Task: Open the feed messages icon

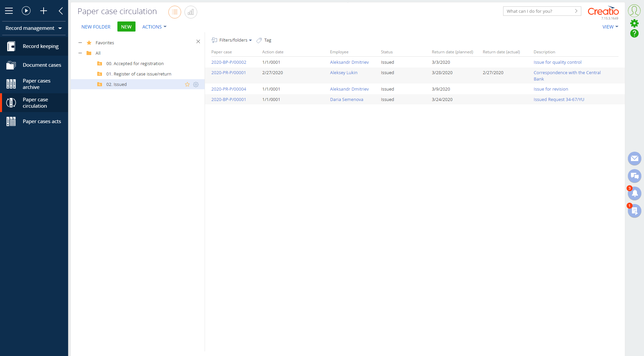Action: click(x=634, y=176)
